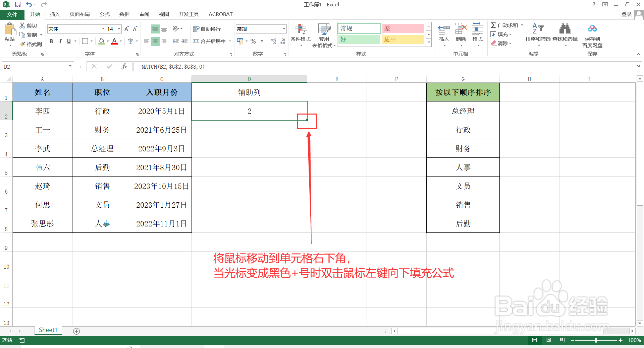Image resolution: width=644 pixels, height=348 pixels.
Task: Click the 条件格式 (Conditional Formatting) icon
Action: [300, 29]
